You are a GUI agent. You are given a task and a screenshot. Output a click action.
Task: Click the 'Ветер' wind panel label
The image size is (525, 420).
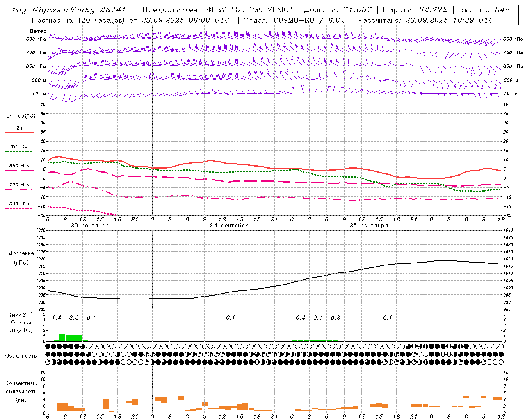pyautogui.click(x=38, y=31)
